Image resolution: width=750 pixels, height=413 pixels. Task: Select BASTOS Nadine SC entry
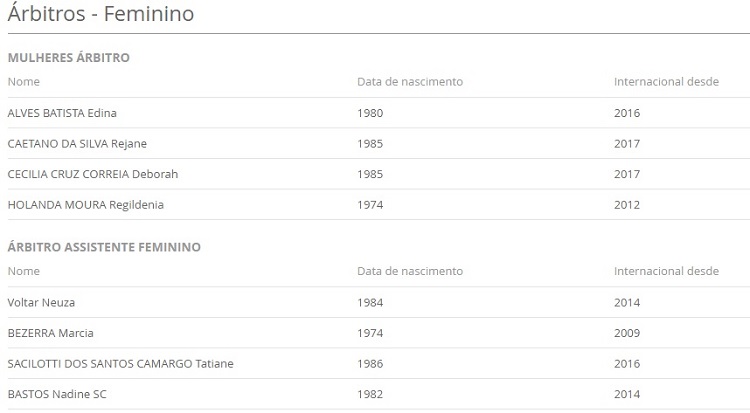point(57,394)
